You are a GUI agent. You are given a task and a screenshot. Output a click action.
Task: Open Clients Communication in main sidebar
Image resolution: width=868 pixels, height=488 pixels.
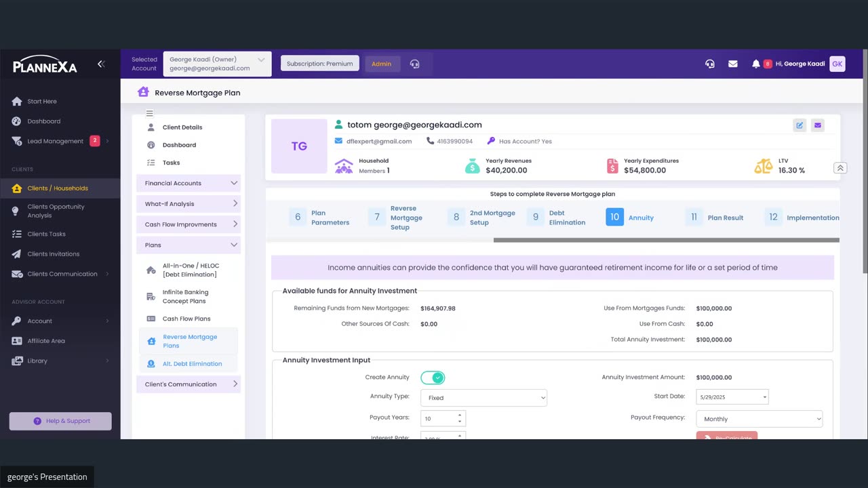click(x=60, y=274)
